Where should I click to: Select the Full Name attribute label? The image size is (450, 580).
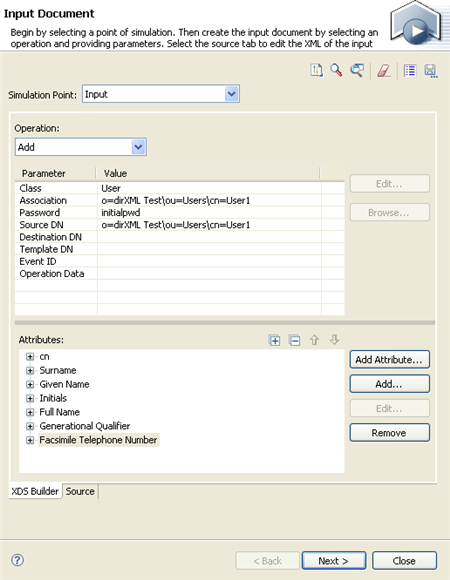[x=60, y=412]
